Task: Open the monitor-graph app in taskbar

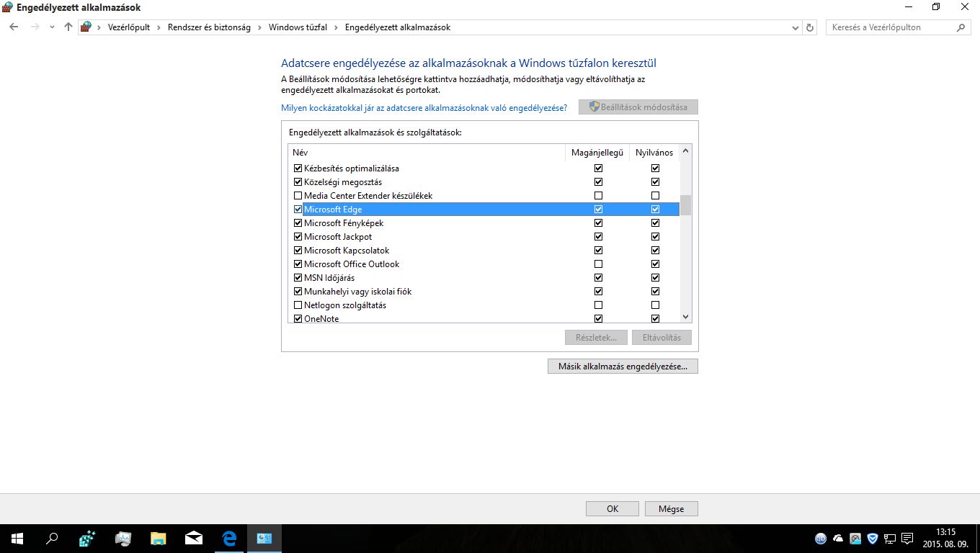Action: tap(122, 539)
